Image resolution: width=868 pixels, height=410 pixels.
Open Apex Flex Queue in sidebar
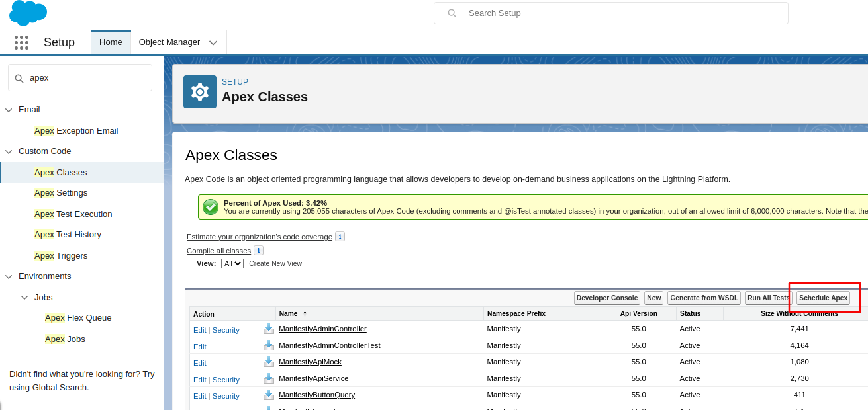(78, 318)
